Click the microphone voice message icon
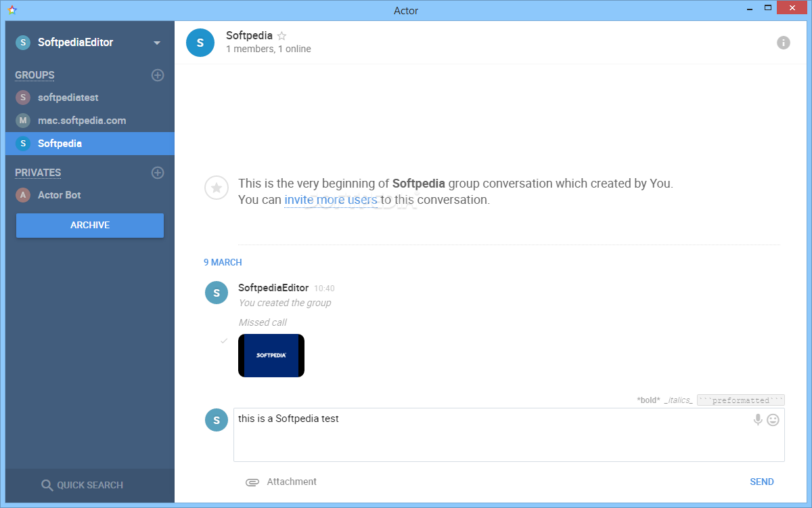Screen dimensions: 812x508 [x=758, y=420]
